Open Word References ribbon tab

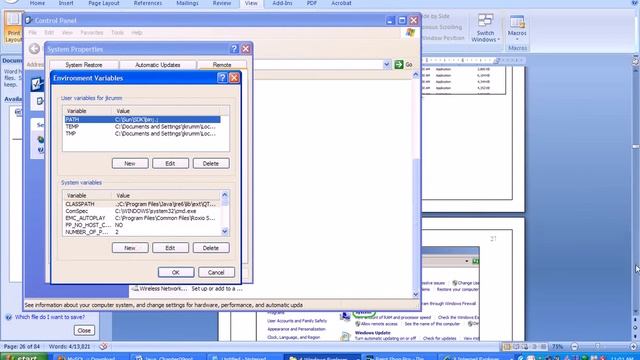click(148, 3)
